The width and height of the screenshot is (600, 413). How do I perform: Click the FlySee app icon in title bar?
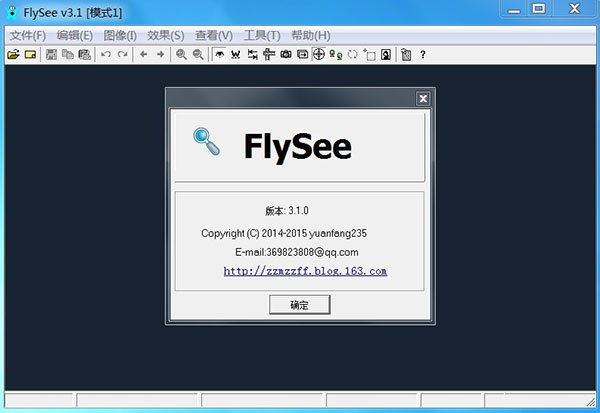coord(13,12)
